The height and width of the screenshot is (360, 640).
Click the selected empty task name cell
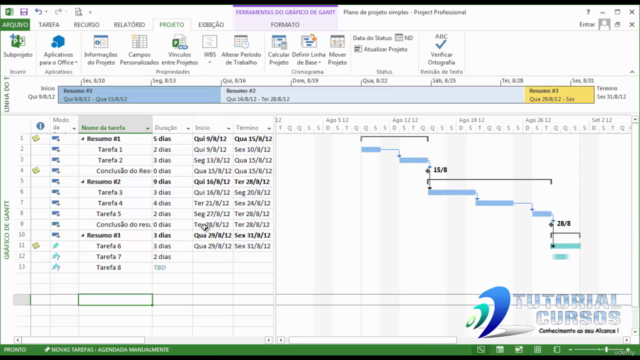(x=115, y=300)
